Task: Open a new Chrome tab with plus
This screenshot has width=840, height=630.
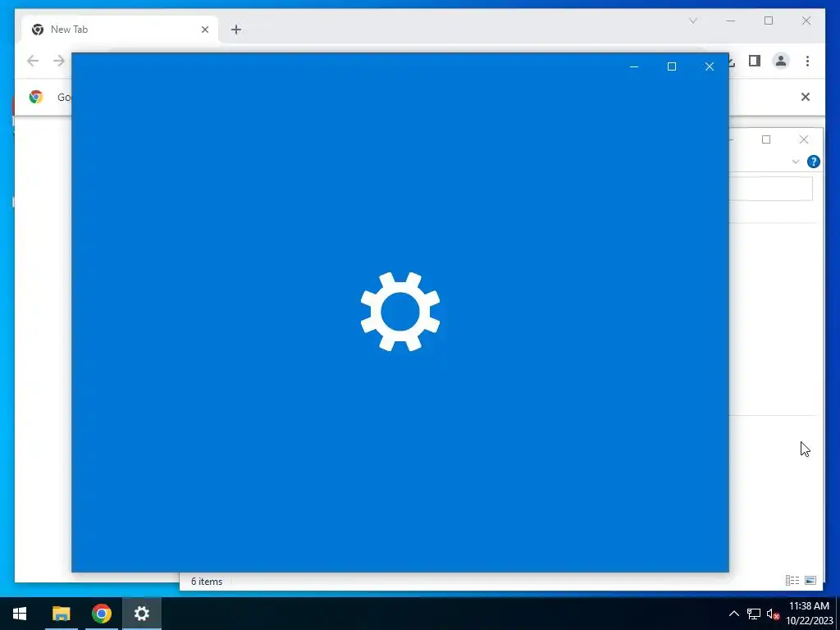Action: [236, 30]
